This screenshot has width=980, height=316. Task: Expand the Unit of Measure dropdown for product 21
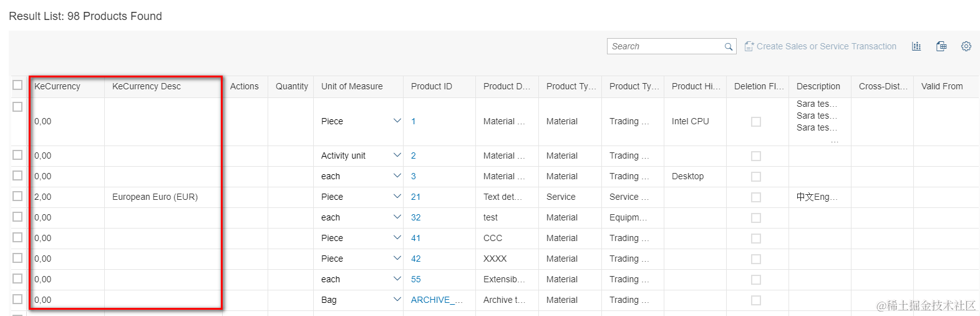[x=397, y=197]
